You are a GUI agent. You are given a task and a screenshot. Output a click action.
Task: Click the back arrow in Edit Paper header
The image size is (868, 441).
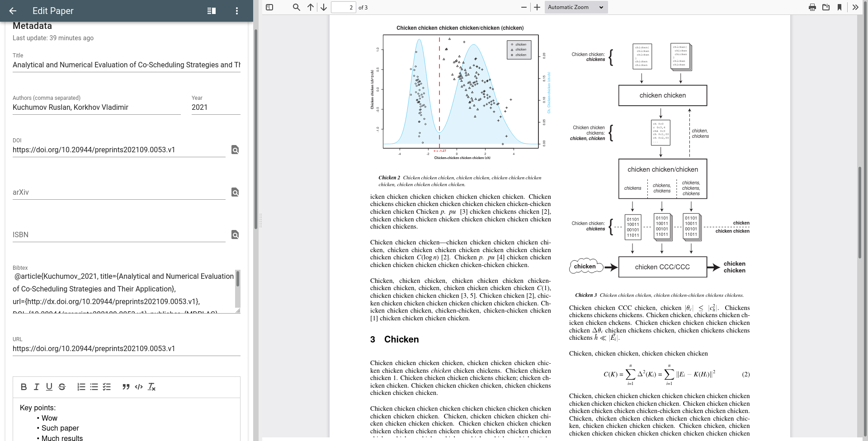[13, 11]
